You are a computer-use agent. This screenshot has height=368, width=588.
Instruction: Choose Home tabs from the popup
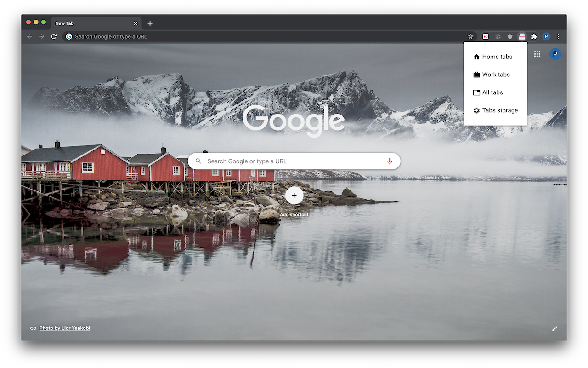coord(495,57)
